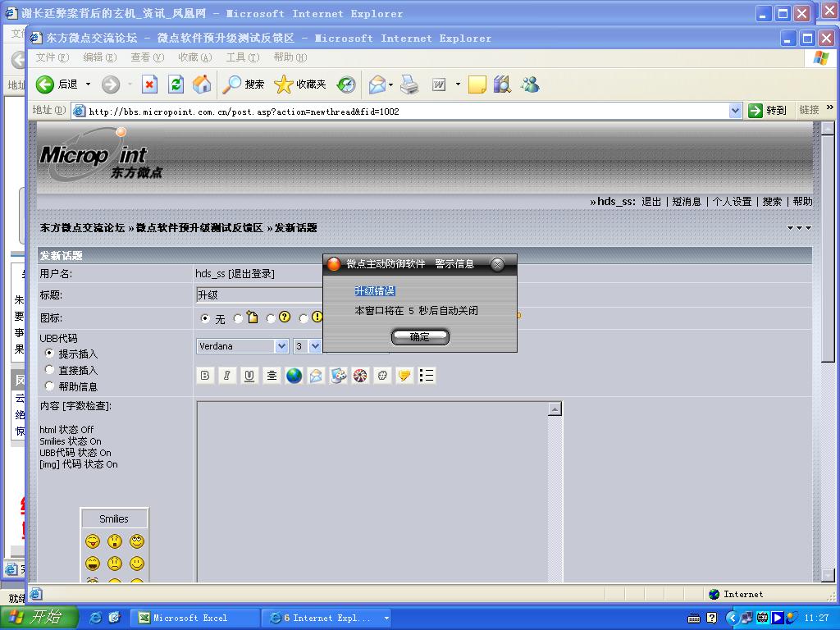Expand the address bar URL dropdown

tap(736, 111)
